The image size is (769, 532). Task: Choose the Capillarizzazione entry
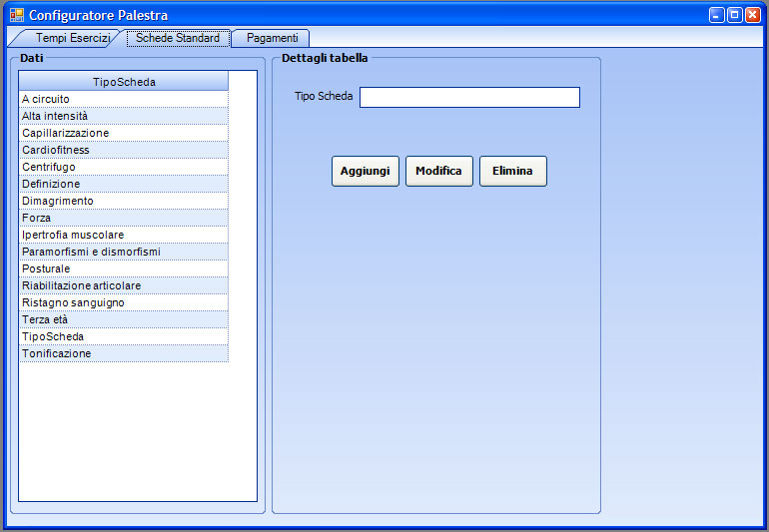pos(124,134)
